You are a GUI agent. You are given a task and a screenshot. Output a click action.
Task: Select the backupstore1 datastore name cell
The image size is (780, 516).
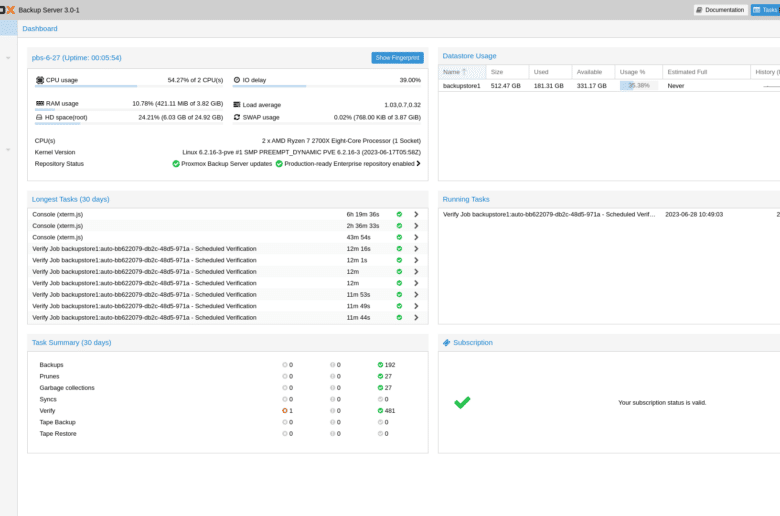462,86
